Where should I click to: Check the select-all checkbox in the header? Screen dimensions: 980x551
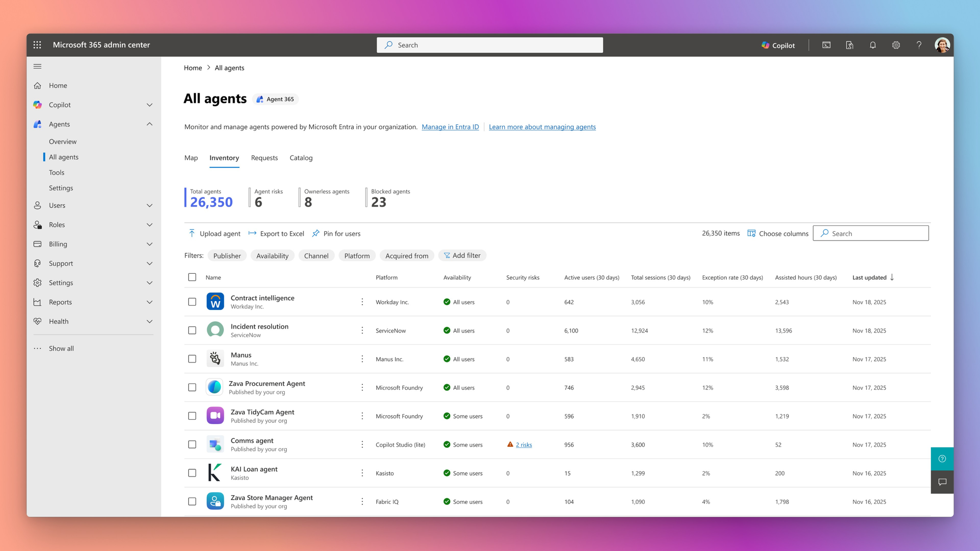tap(192, 277)
